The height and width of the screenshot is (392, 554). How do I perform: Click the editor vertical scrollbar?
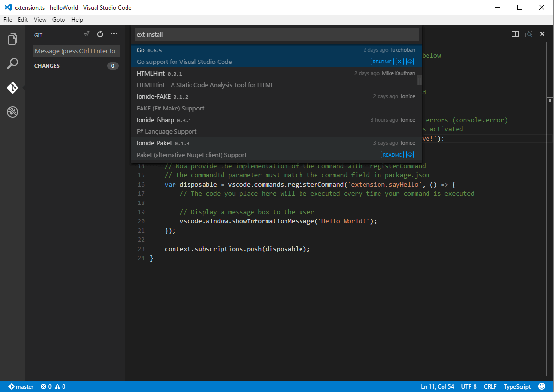[550, 208]
